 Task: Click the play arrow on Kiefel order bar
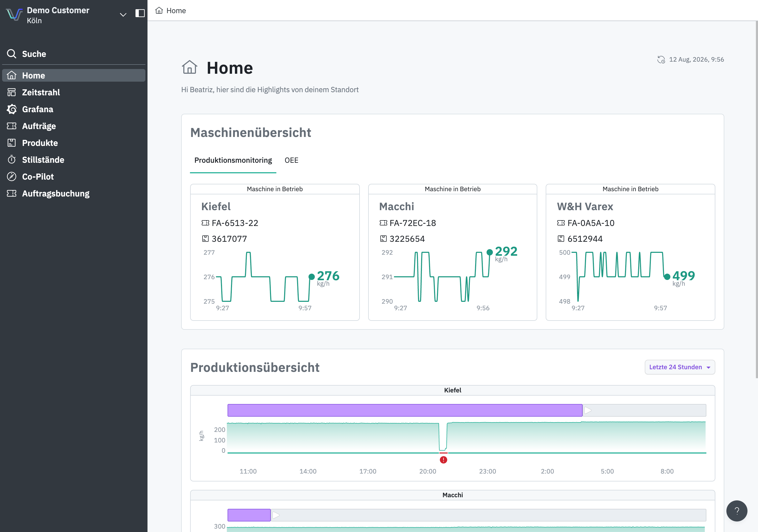tap(588, 410)
